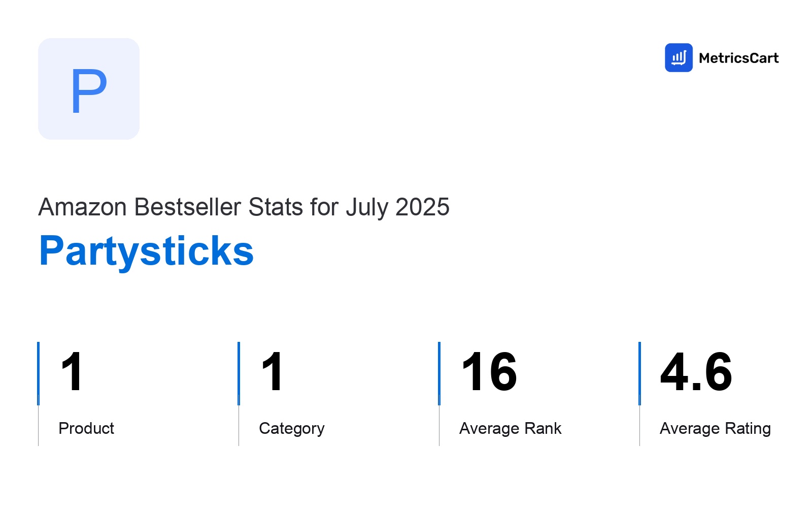Click the large P brand avatar tile
Screen dimensions: 812x508
point(89,89)
